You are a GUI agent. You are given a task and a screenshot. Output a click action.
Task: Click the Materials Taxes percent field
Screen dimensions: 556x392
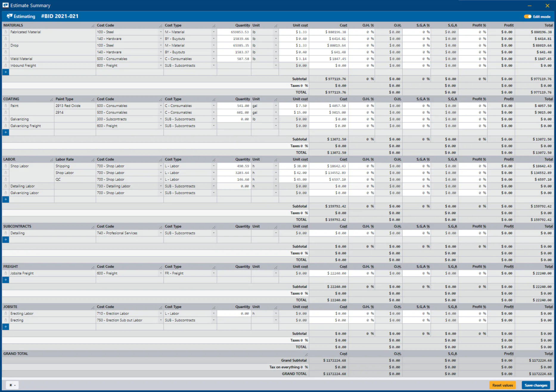[304, 85]
